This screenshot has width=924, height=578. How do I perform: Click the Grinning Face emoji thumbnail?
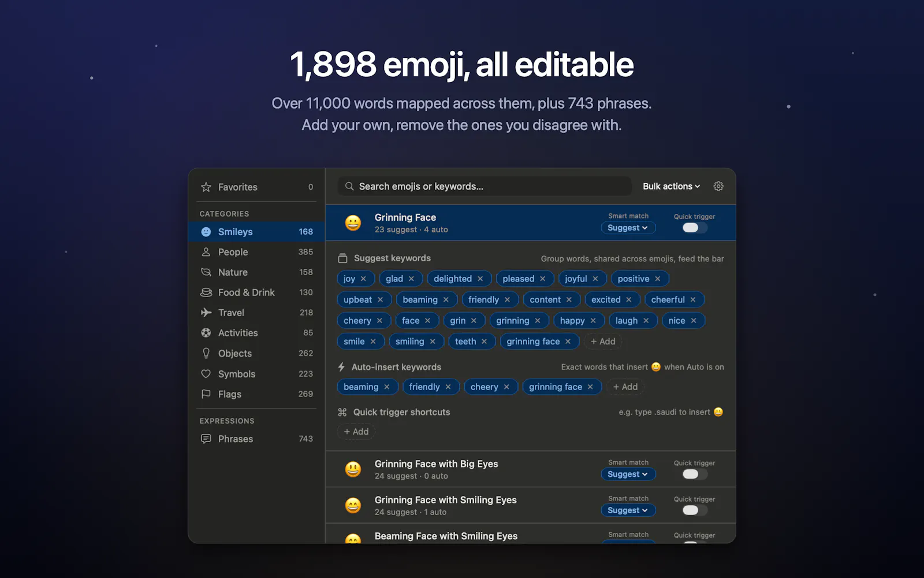point(353,223)
